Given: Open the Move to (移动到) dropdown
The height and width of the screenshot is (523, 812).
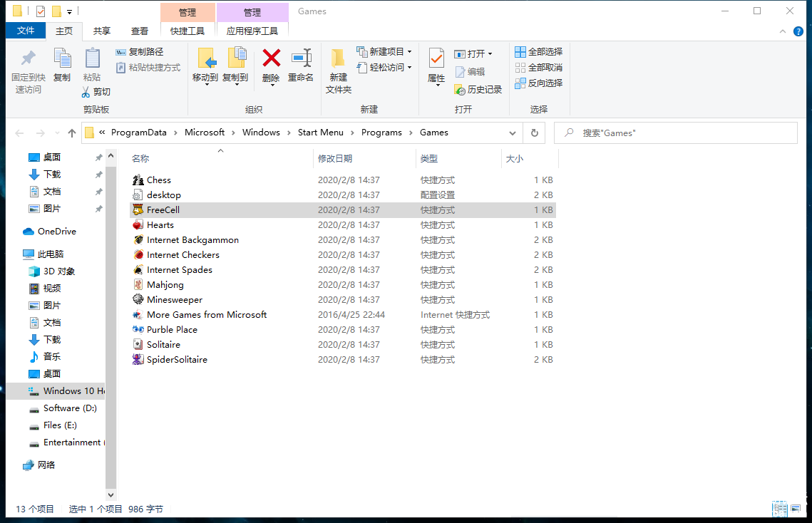Looking at the screenshot, I should pyautogui.click(x=207, y=85).
